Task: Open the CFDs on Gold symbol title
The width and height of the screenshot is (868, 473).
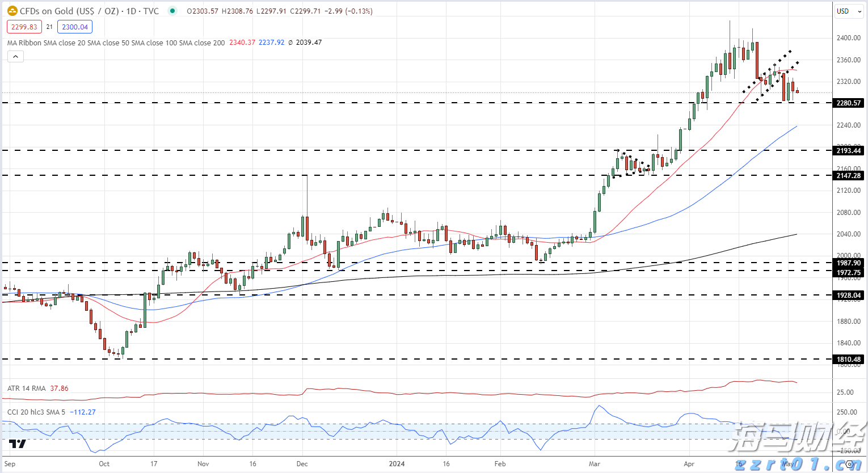Action: click(x=89, y=11)
